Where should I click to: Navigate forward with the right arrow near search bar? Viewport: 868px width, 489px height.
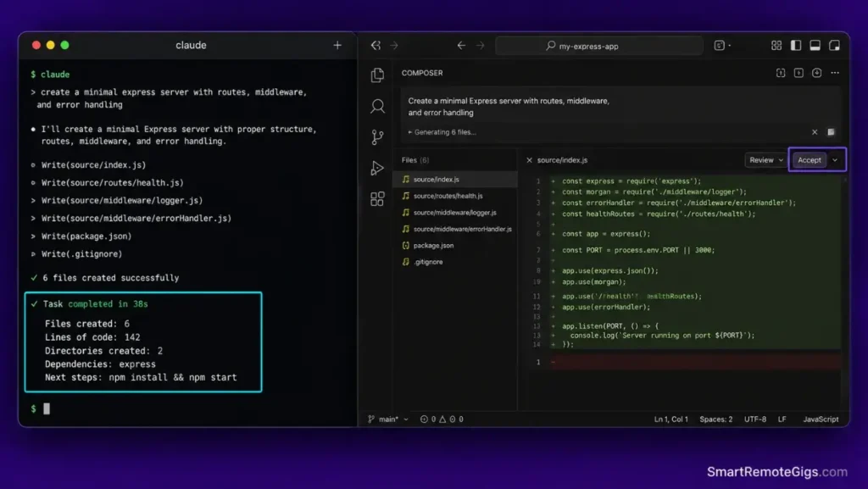[x=480, y=46]
